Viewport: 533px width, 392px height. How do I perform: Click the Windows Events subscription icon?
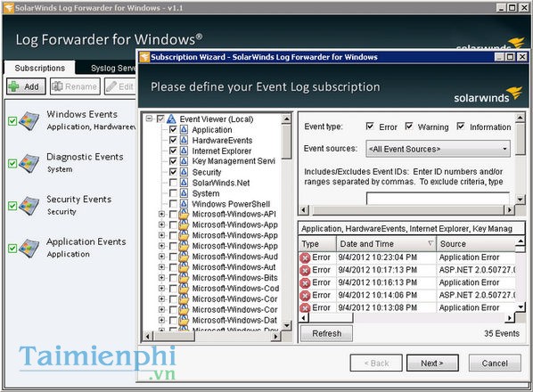pyautogui.click(x=29, y=120)
